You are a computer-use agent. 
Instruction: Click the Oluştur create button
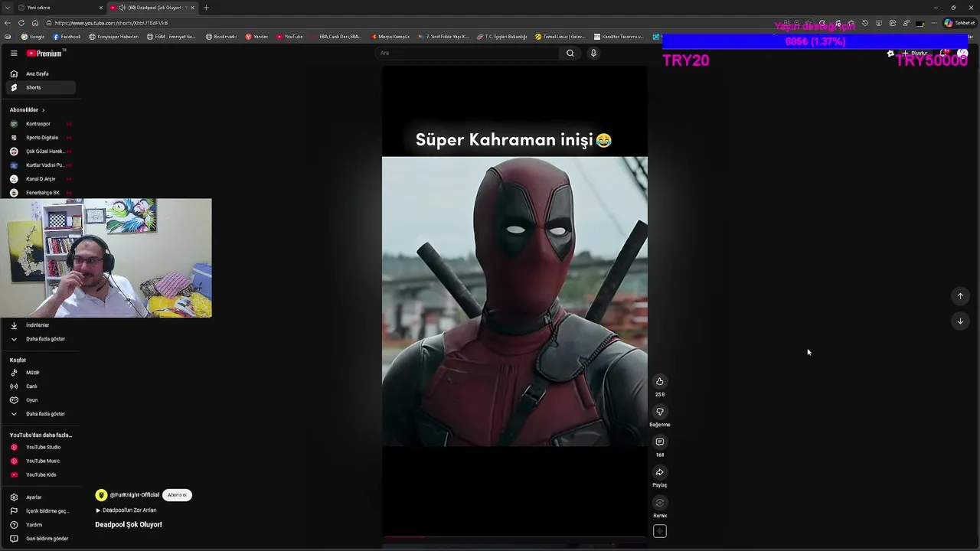[x=915, y=54]
